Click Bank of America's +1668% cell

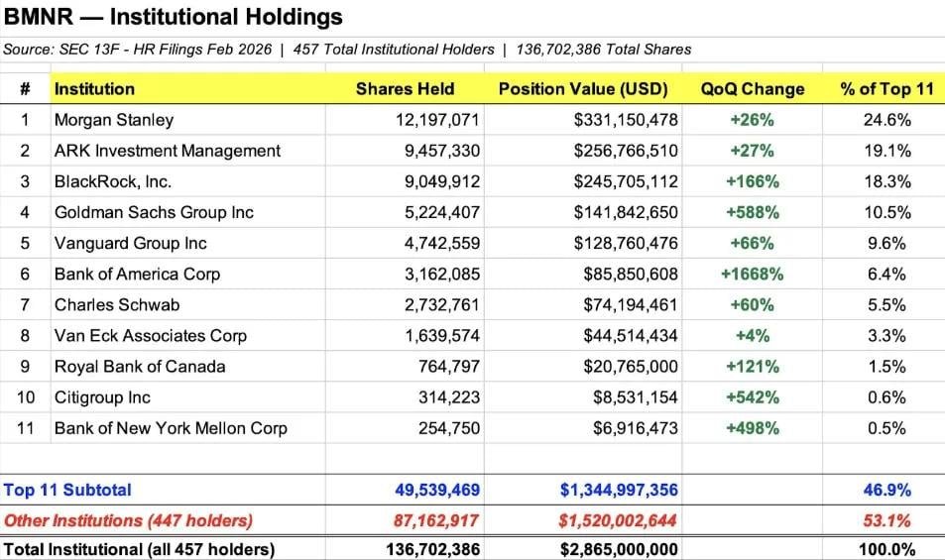(752, 274)
